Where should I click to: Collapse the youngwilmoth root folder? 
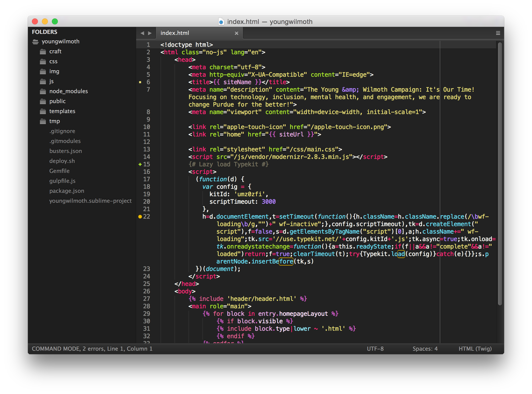click(35, 42)
